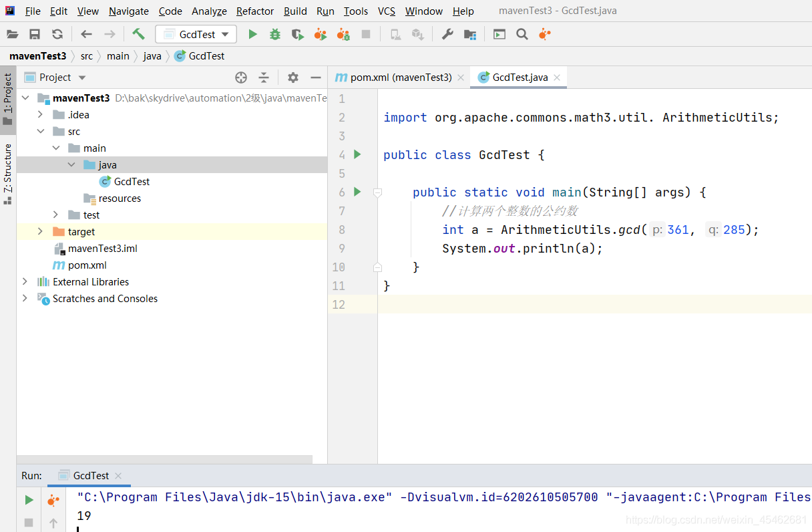Click the up arrow in Run panel
Image resolution: width=812 pixels, height=532 pixels.
(53, 523)
